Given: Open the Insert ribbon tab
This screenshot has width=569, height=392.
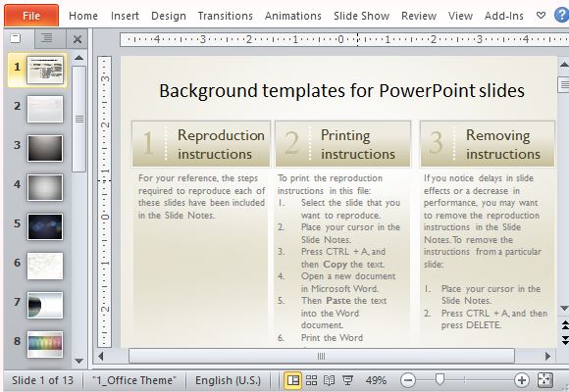Looking at the screenshot, I should (x=125, y=16).
